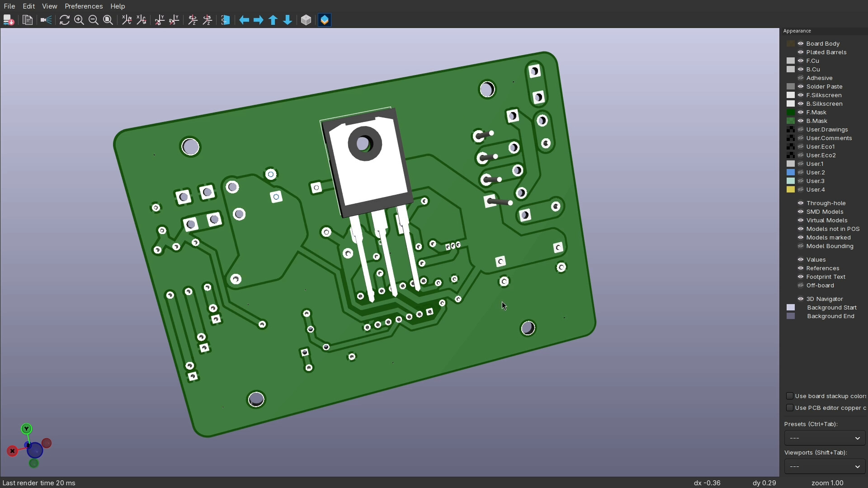Rotate X counterclockwise toolbar icon

coord(142,20)
